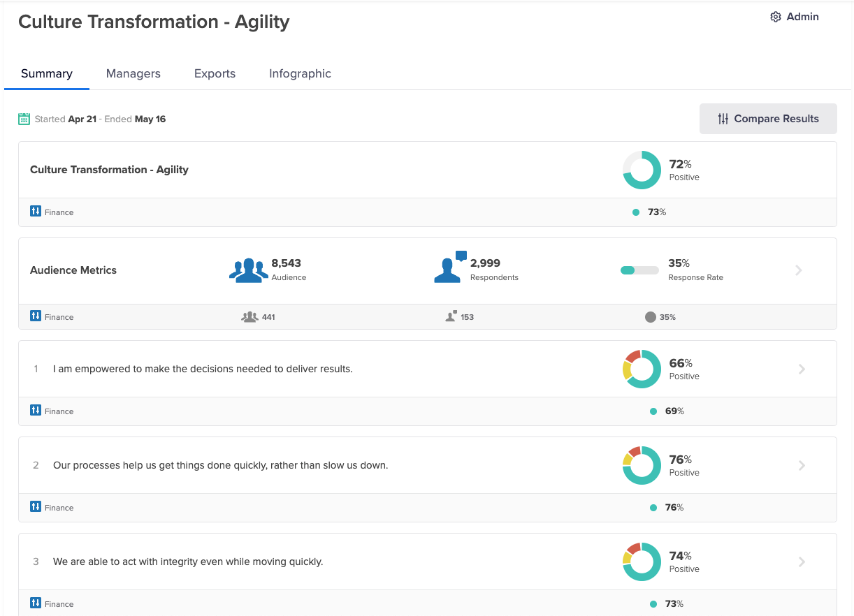Click the 8,543 Audience value
This screenshot has height=616, width=854.
[x=287, y=263]
